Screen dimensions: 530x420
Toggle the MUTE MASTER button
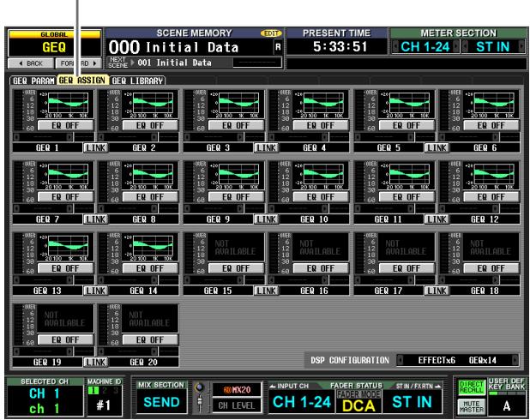point(472,406)
